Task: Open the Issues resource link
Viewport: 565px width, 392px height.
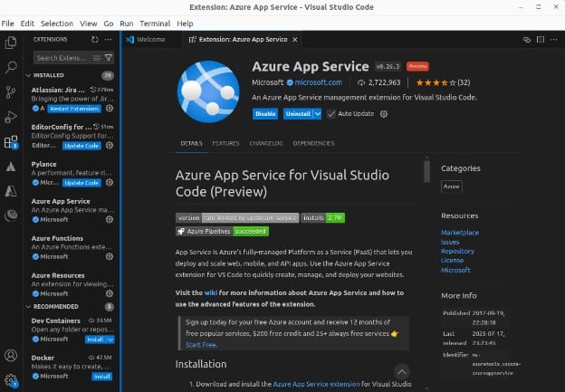Action: tap(450, 242)
